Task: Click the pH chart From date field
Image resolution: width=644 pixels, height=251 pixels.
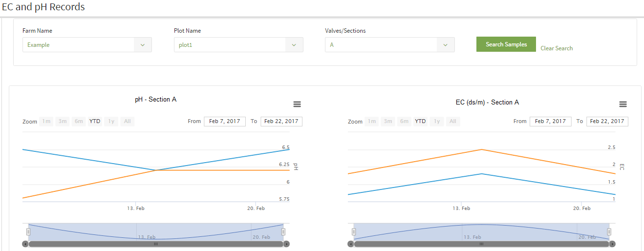Action: tap(225, 122)
